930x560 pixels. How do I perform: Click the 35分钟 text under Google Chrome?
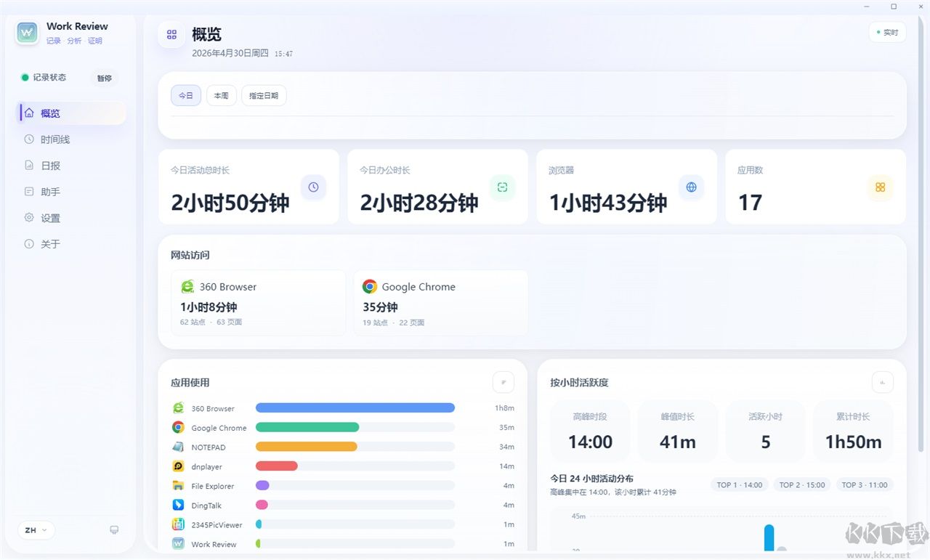point(381,307)
